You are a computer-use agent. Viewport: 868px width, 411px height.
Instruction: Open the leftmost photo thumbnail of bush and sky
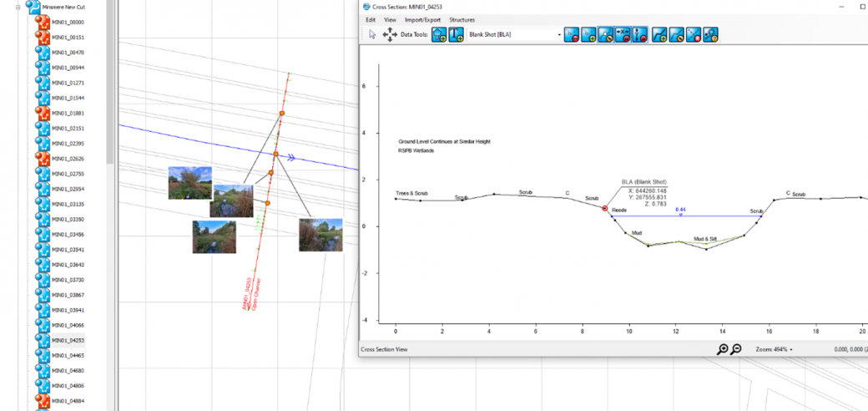190,183
